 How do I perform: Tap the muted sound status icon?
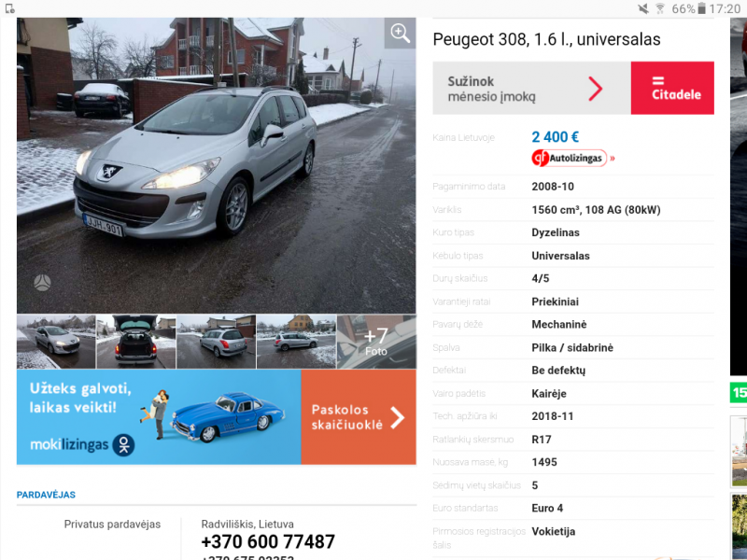point(643,8)
